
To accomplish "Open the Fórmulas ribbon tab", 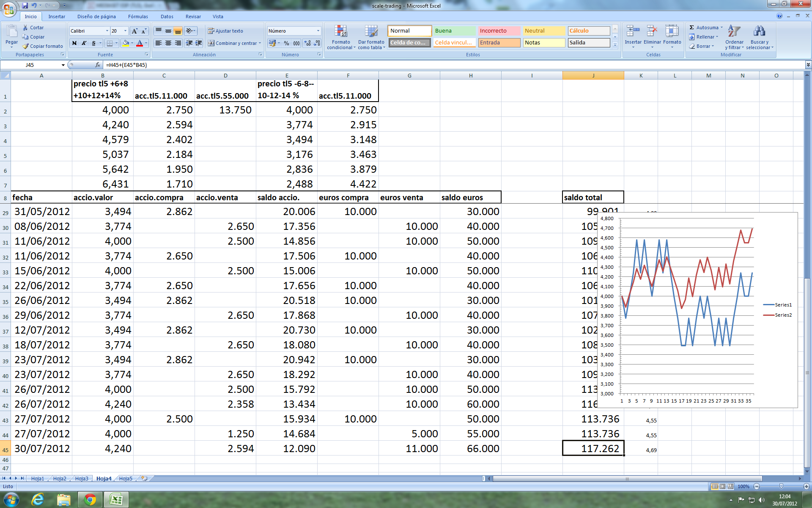I will tap(138, 17).
